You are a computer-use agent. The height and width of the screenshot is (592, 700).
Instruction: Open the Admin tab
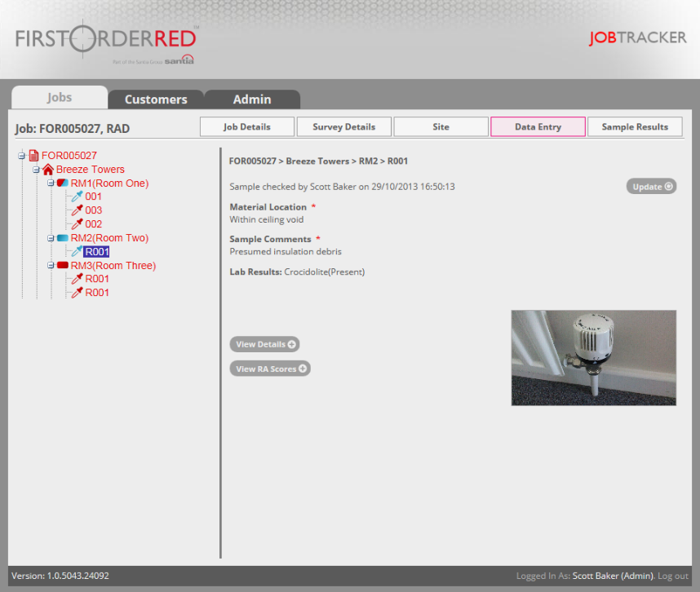tap(252, 99)
